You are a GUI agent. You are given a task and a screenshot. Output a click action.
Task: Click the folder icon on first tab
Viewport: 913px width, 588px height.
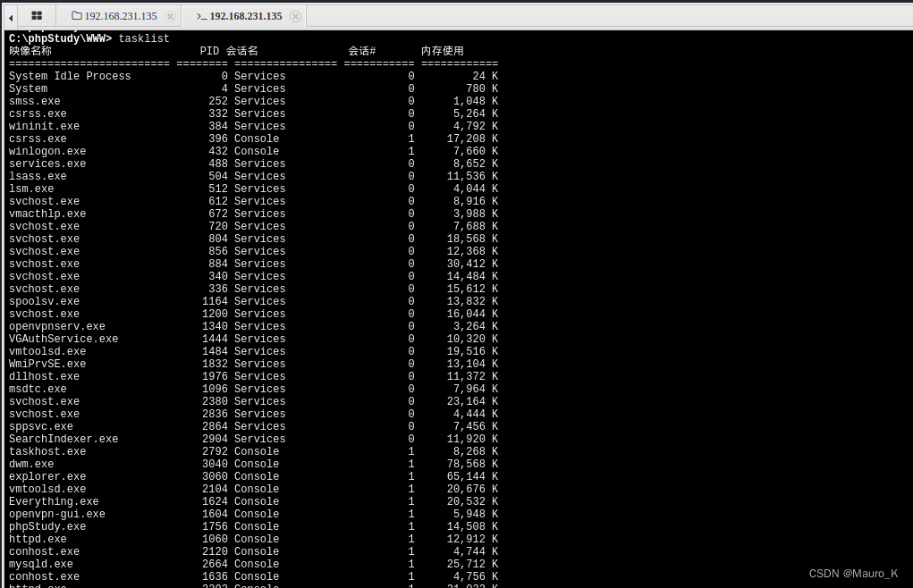(76, 16)
